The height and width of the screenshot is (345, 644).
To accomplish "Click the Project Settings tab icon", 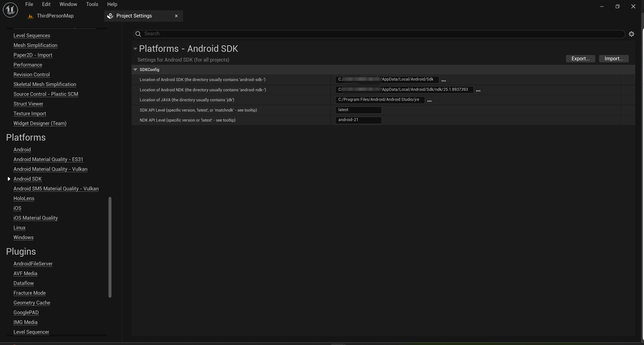I will (x=110, y=16).
